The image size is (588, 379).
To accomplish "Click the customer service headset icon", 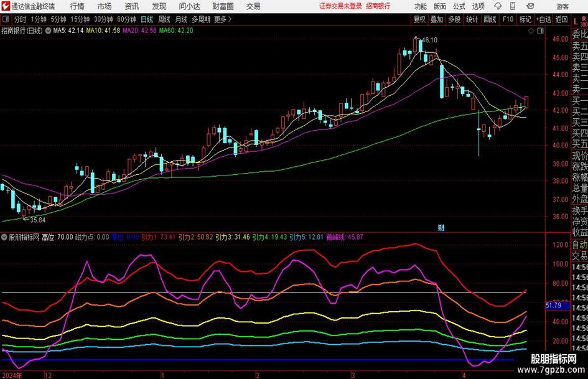I will point(498,6).
